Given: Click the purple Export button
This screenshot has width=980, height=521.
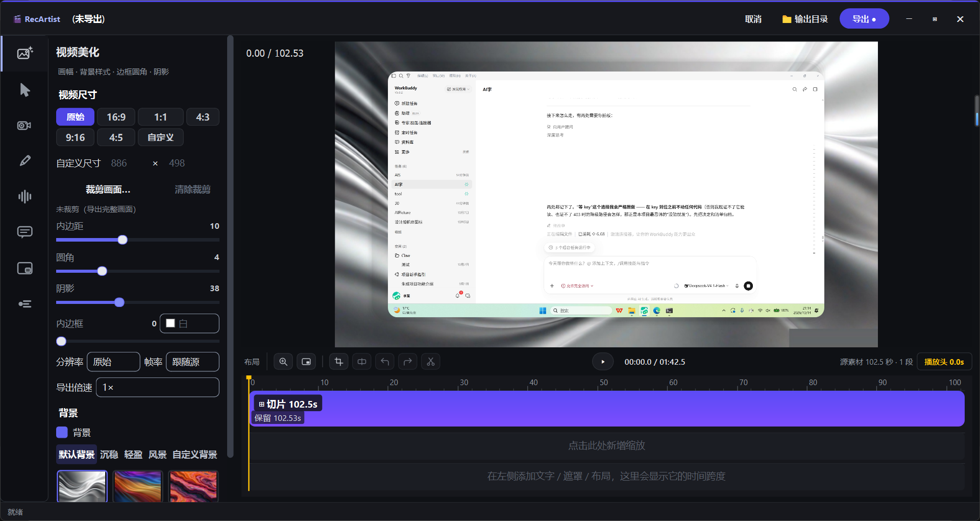Looking at the screenshot, I should (x=864, y=19).
